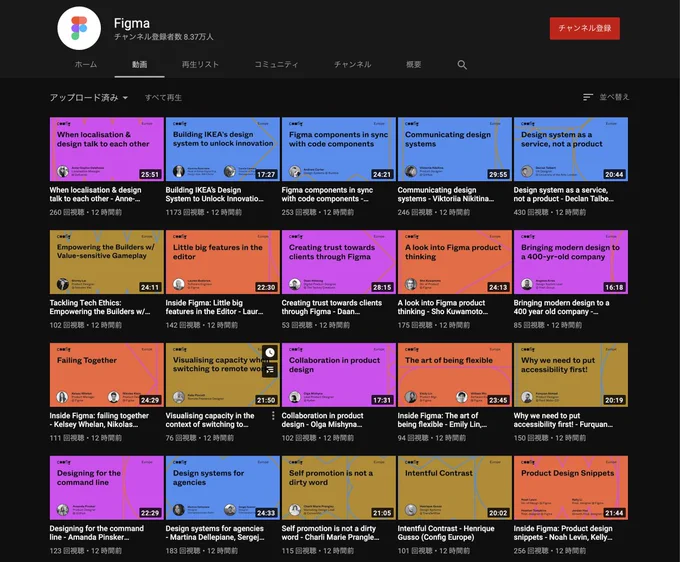Screen dimensions: 680x562
Task: Open 'Figma components in sync with code' title
Action: pyautogui.click(x=327, y=194)
